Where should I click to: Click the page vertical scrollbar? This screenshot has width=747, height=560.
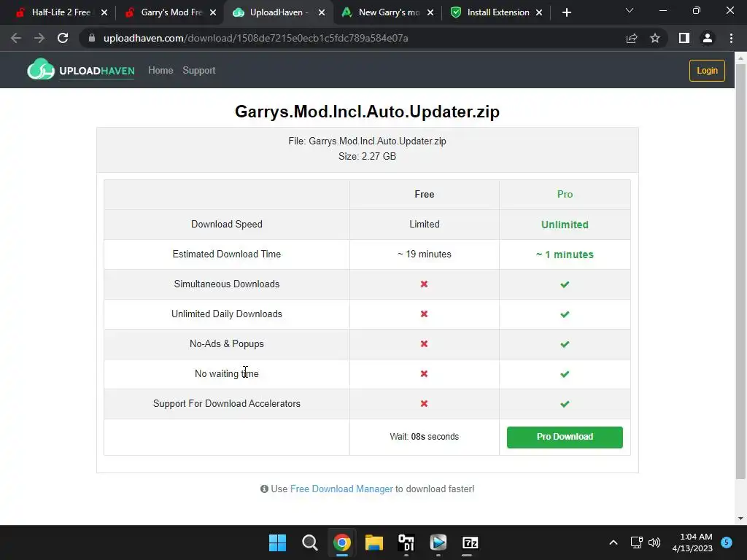click(x=740, y=271)
